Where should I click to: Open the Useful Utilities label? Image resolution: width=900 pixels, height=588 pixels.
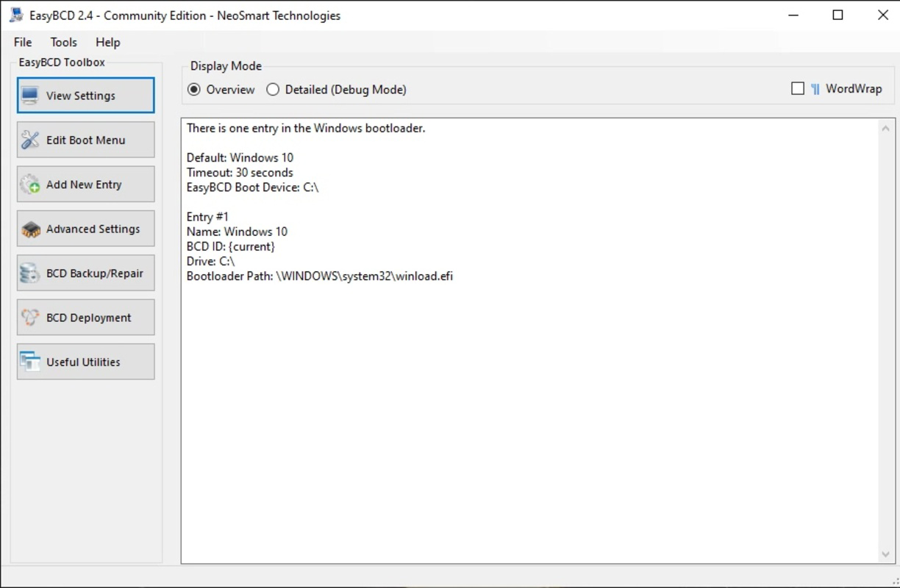click(83, 362)
